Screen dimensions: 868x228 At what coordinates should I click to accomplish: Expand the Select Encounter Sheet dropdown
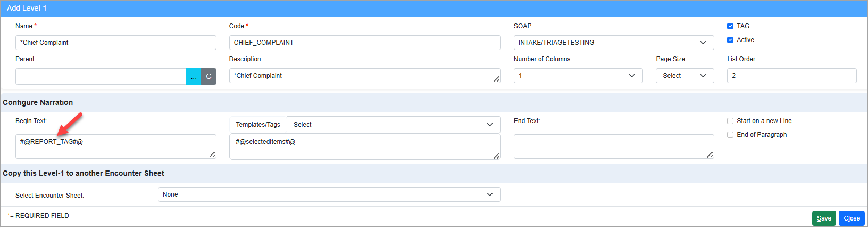pos(329,194)
